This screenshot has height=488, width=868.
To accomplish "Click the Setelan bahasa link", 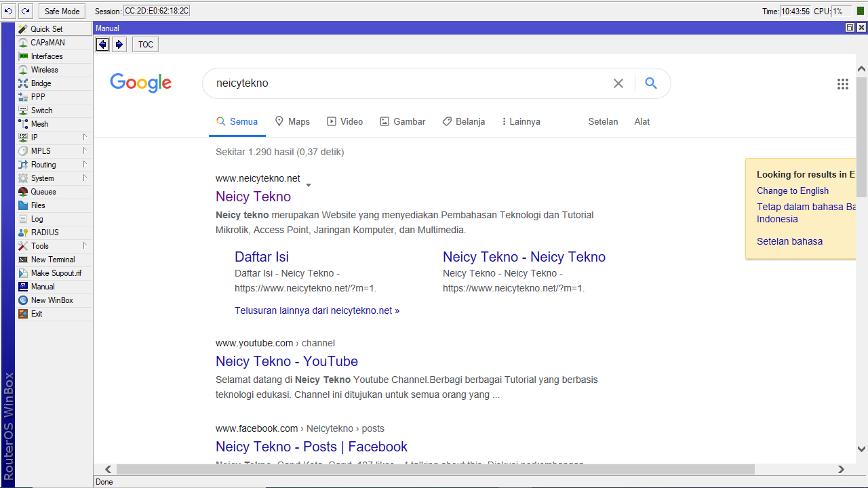I will pyautogui.click(x=790, y=241).
